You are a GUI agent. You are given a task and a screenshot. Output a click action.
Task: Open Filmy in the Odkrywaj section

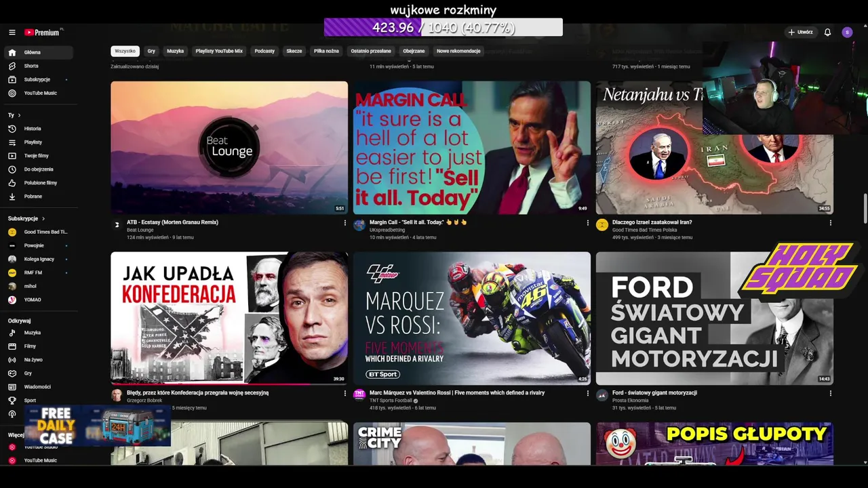point(38,346)
